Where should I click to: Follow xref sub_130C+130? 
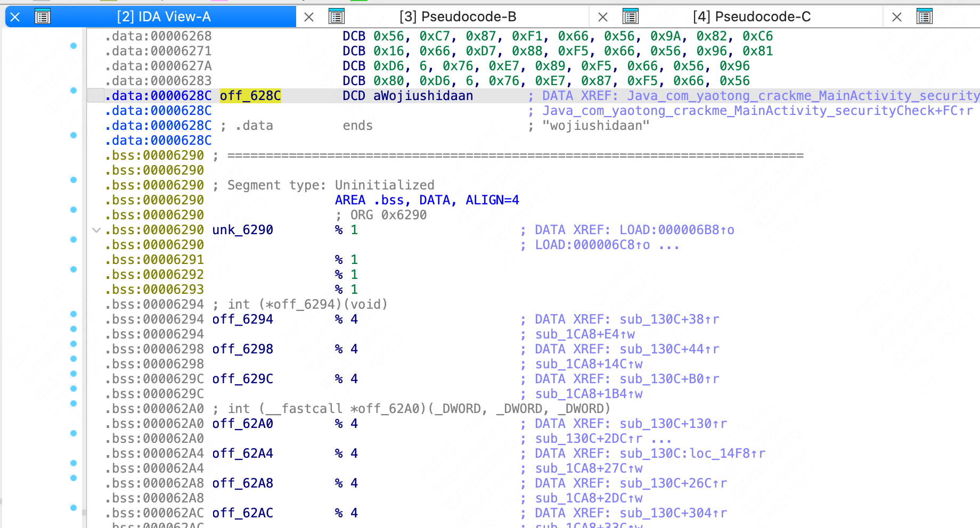[673, 424]
